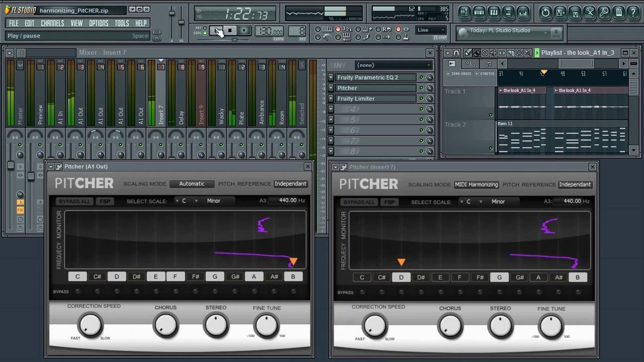
Task: Toggle Fruity Limiter slot enable light
Action: coord(421,99)
